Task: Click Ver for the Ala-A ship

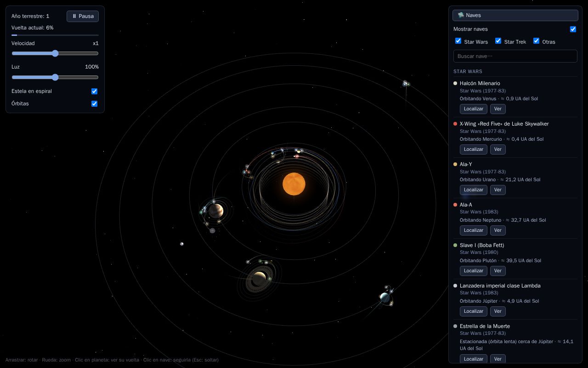Action: tap(498, 230)
